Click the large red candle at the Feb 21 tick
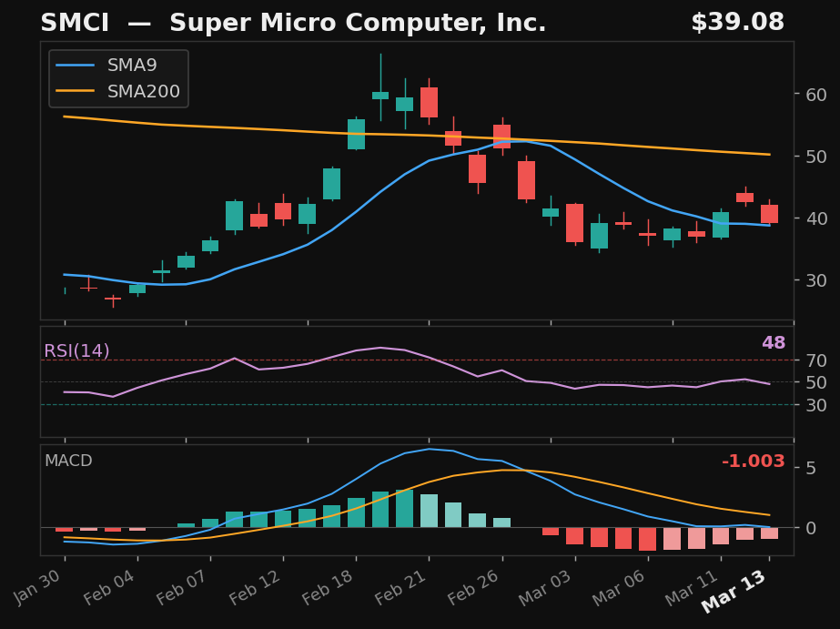Image resolution: width=840 pixels, height=629 pixels. [x=430, y=102]
